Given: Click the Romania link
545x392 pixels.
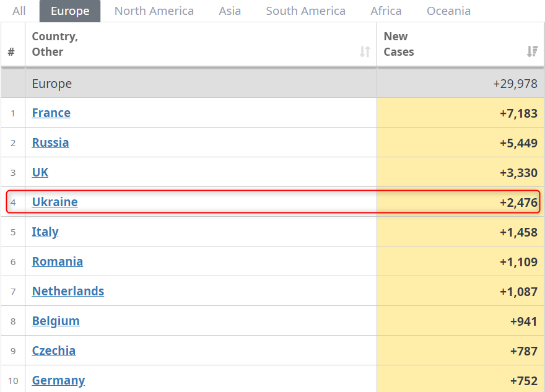Looking at the screenshot, I should tap(58, 261).
